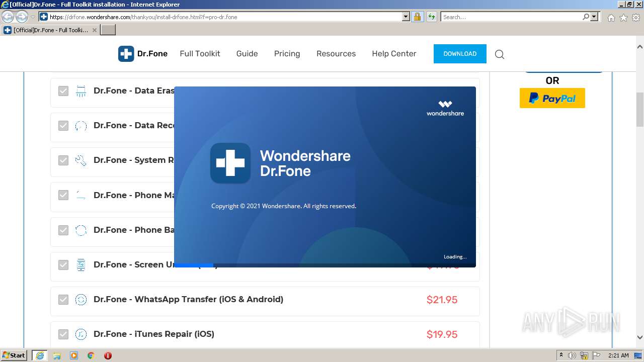Screen dimensions: 644x362
Task: Open Dr.Fone - iTunes Repair (iOS) link
Action: (x=154, y=334)
